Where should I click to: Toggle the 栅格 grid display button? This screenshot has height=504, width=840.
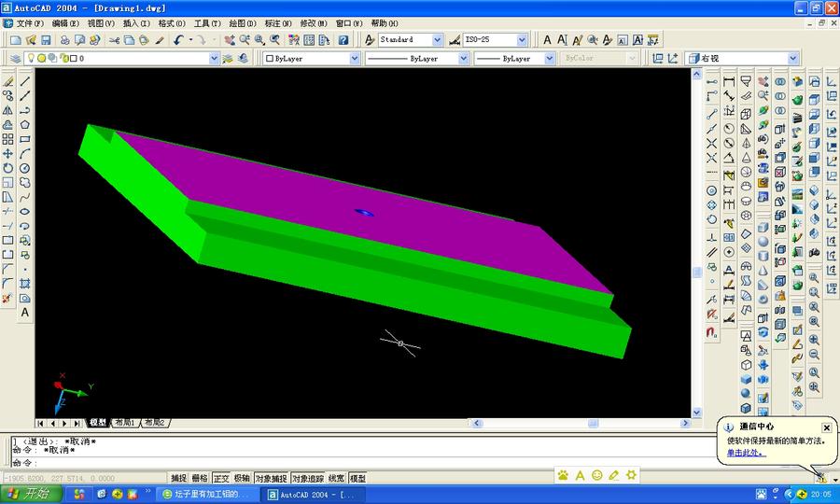200,478
